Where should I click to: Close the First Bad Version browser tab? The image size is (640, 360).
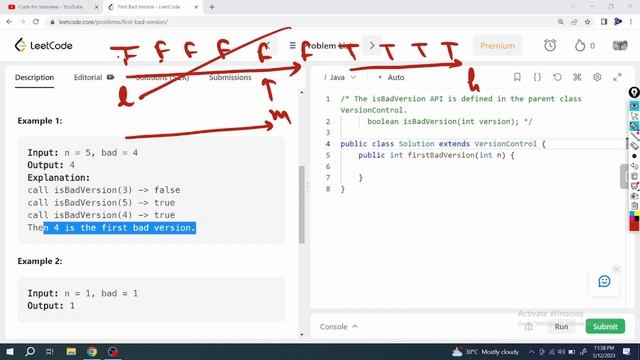pyautogui.click(x=196, y=7)
